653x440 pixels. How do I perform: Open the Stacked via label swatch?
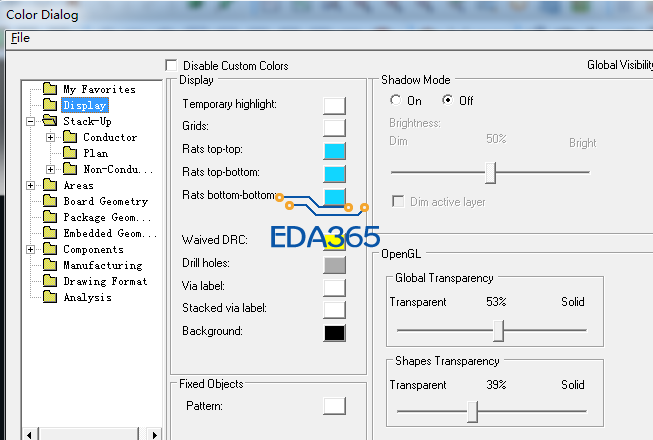[x=334, y=310]
